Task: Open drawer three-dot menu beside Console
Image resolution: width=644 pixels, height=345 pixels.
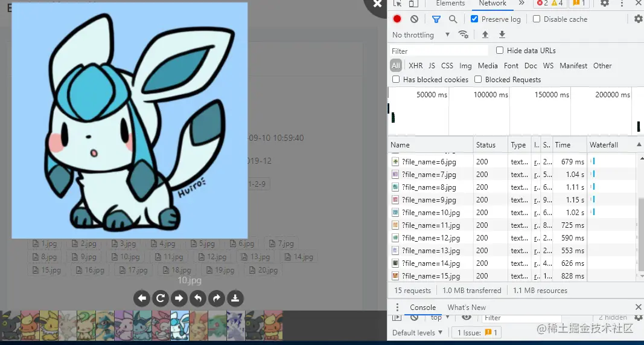Action: coord(397,308)
